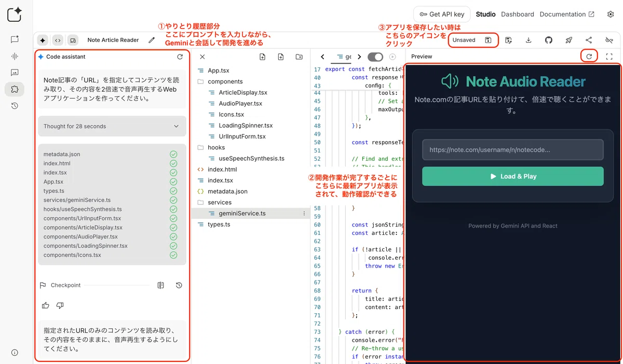Screen dimensions: 623x364
Task: Open useSpeechSynthesis.ts in file tree
Action: point(251,158)
